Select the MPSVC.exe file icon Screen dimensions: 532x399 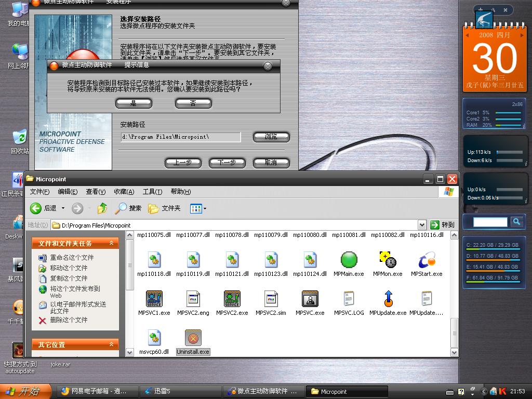pyautogui.click(x=310, y=299)
